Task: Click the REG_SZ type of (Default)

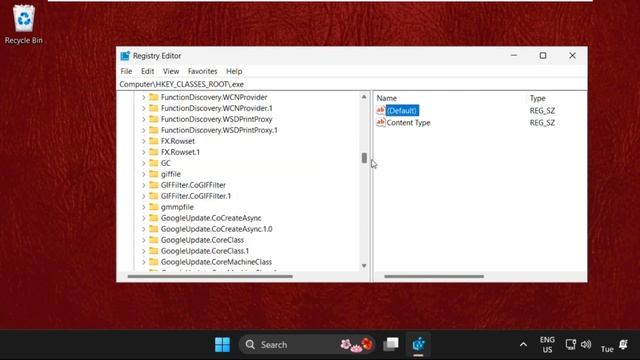Action: coord(542,111)
